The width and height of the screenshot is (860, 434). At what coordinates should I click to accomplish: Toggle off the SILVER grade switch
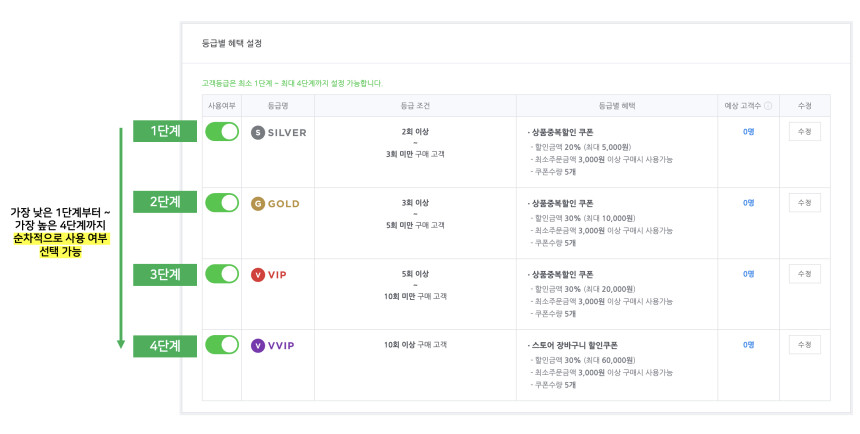coord(222,132)
